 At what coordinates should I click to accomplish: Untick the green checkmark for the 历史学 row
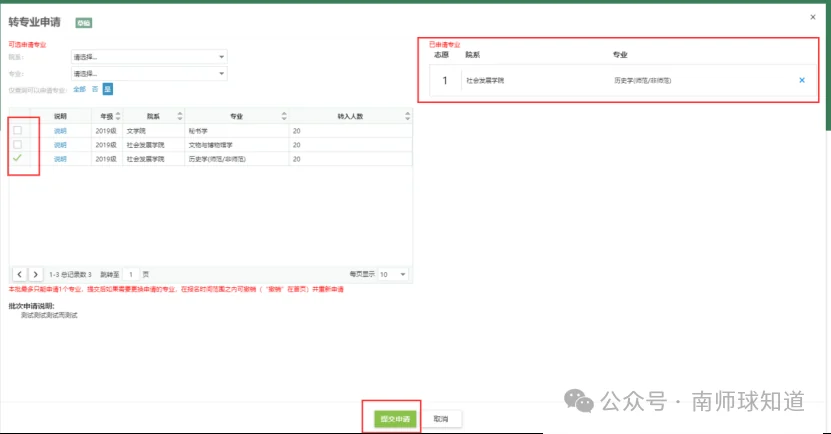click(x=17, y=158)
